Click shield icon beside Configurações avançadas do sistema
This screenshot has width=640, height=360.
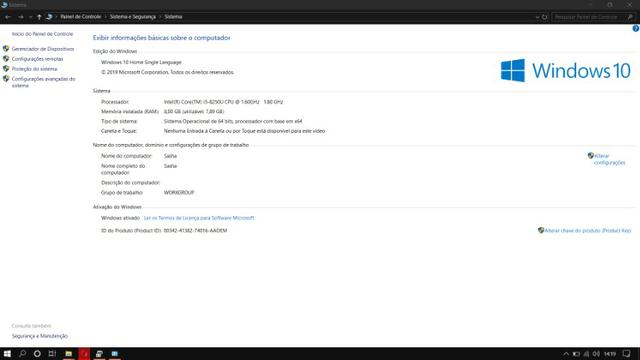coord(6,79)
